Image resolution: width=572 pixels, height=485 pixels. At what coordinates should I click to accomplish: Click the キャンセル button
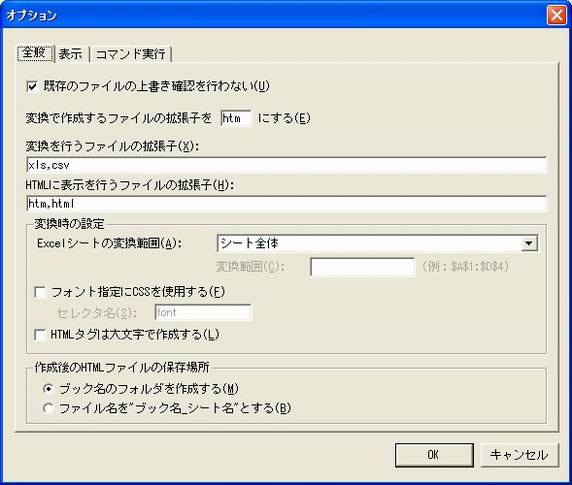(x=519, y=455)
